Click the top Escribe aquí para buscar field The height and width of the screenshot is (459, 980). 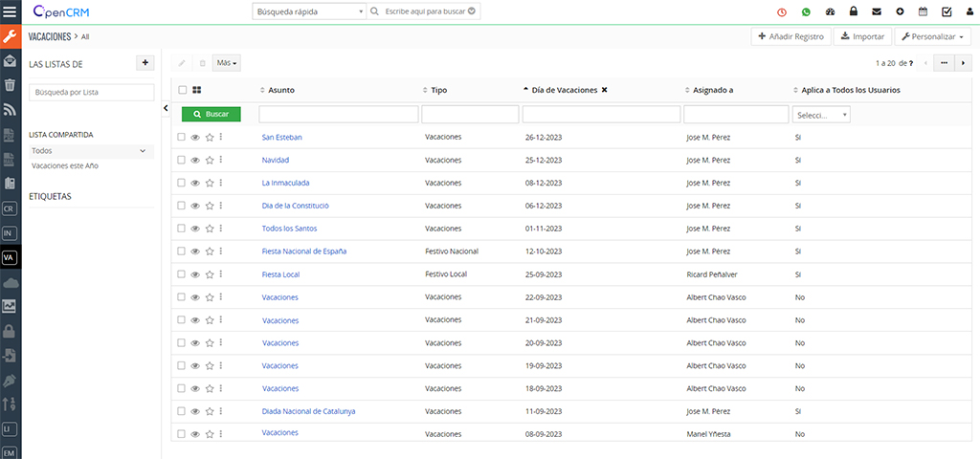[x=424, y=11]
